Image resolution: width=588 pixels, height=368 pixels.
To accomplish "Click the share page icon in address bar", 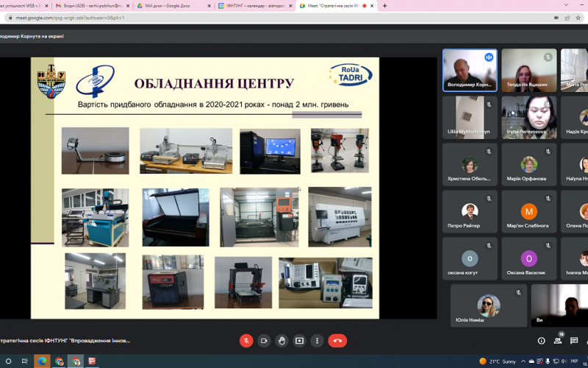I will point(567,18).
